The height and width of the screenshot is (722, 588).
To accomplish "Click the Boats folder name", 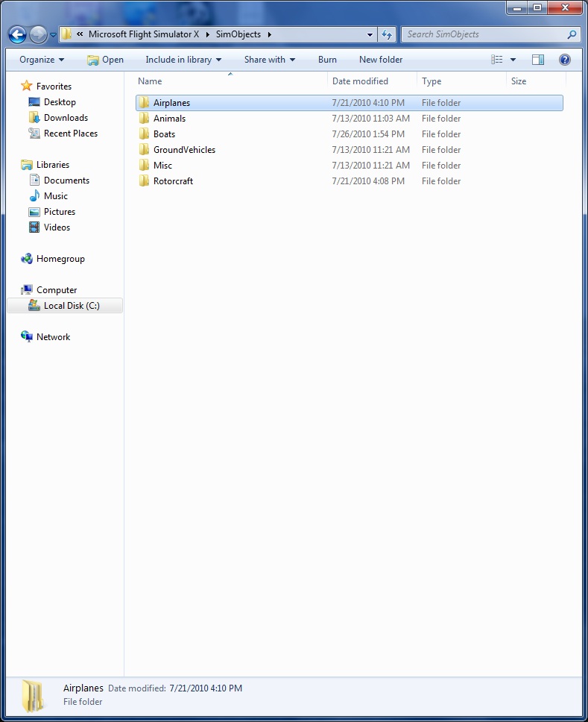I will pos(164,134).
